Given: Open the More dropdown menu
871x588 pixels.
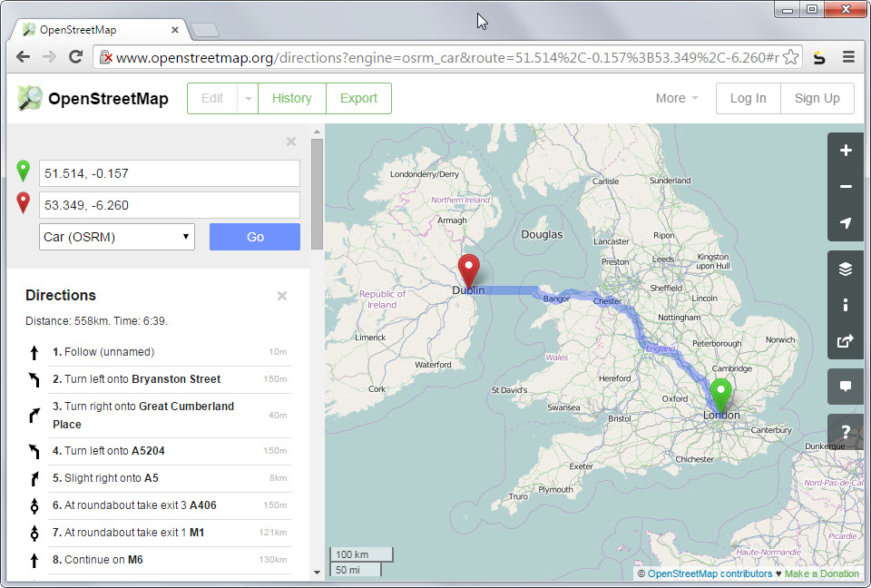Looking at the screenshot, I should point(676,98).
